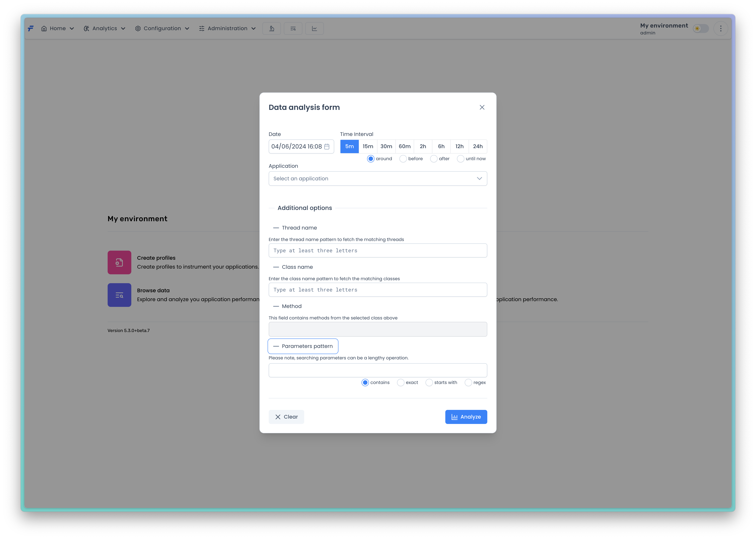Toggle the light/dark theme switch
Viewport: 756px width, 539px height.
coord(701,28)
